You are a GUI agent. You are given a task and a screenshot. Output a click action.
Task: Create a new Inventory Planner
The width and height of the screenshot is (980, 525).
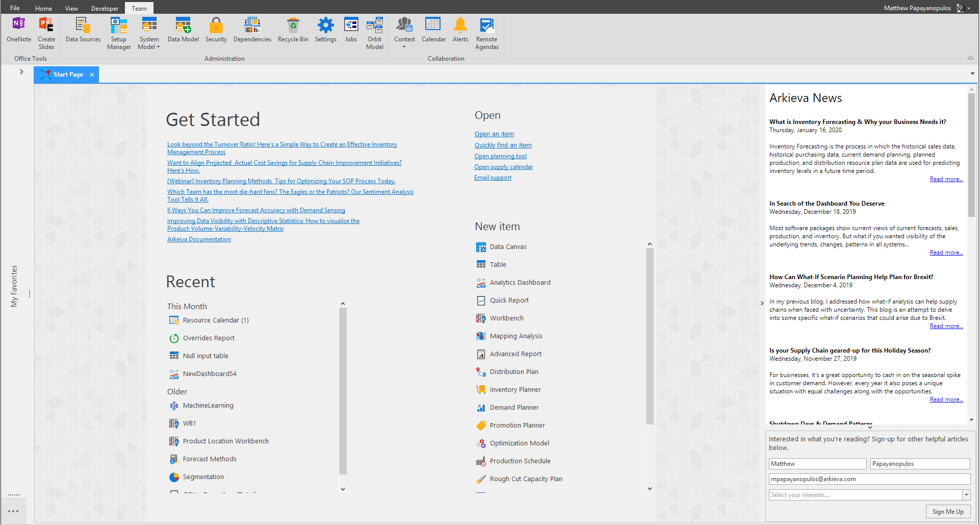click(x=508, y=390)
